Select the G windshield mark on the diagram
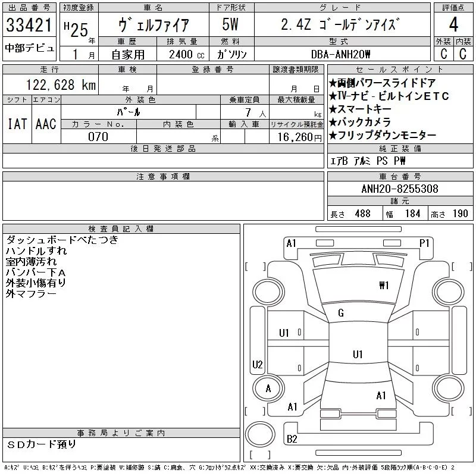The height and width of the screenshot is (476, 476). click(340, 313)
